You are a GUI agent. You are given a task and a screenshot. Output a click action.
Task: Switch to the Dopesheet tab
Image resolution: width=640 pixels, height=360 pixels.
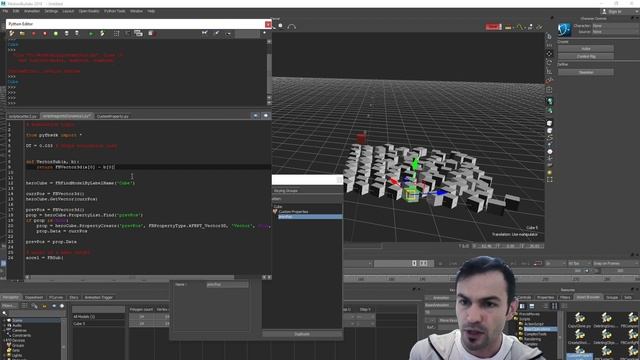pyautogui.click(x=34, y=297)
